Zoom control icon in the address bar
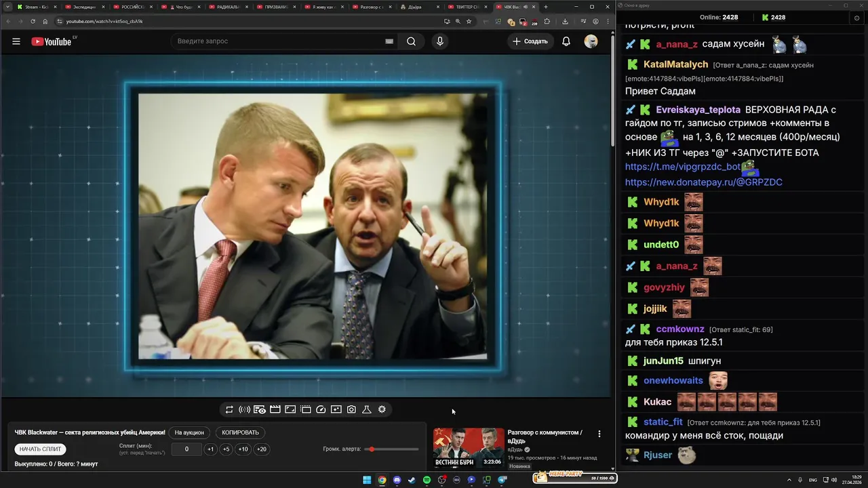This screenshot has height=488, width=868. click(458, 21)
